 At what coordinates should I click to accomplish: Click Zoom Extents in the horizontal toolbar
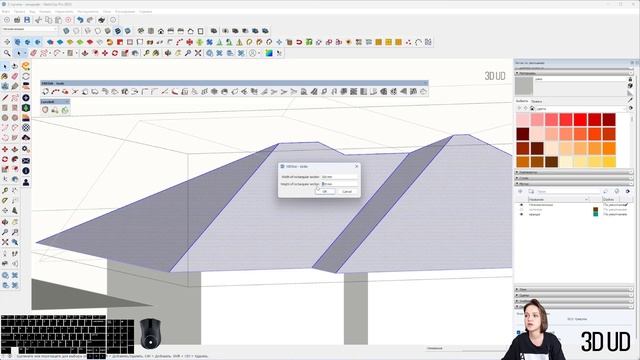tap(198, 53)
